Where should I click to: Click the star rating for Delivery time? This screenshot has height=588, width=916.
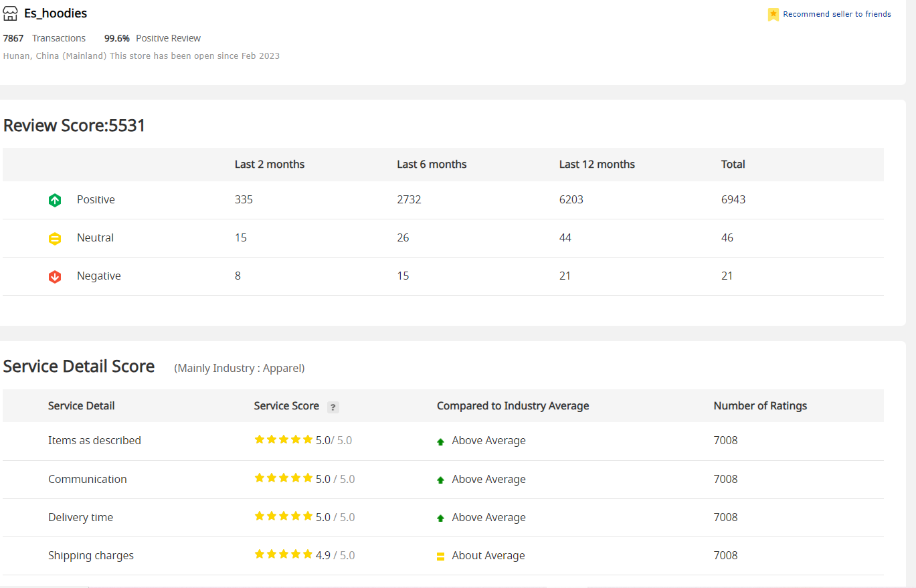[284, 516]
